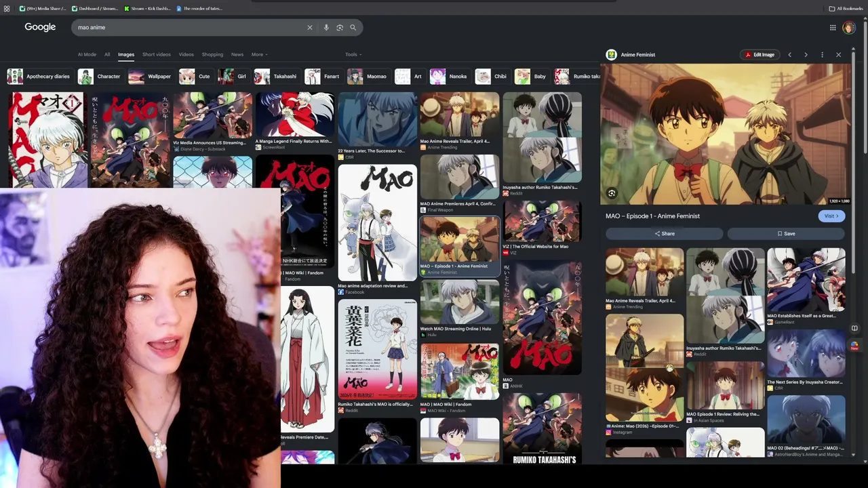This screenshot has width=868, height=488.
Task: Click the Visit button
Action: 831,216
